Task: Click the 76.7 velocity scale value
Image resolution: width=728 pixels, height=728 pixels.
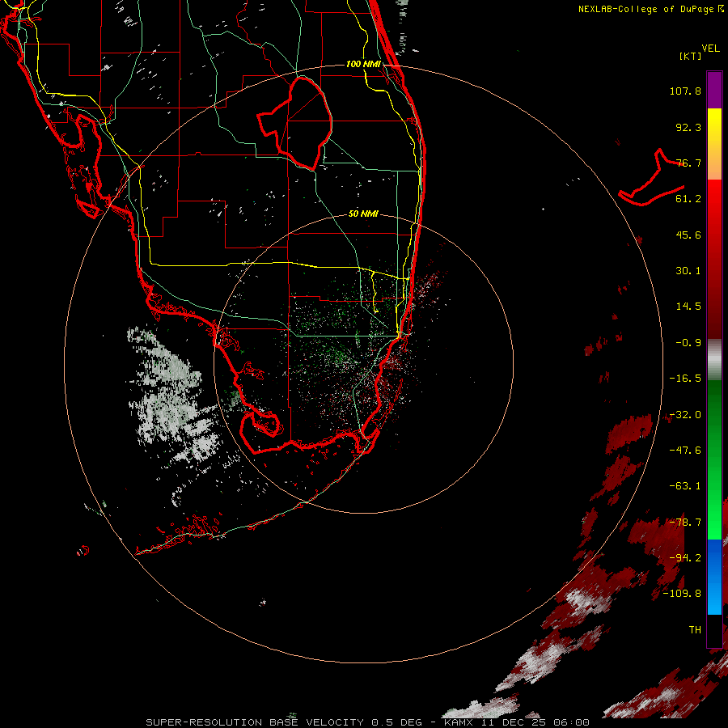Action: click(x=688, y=163)
